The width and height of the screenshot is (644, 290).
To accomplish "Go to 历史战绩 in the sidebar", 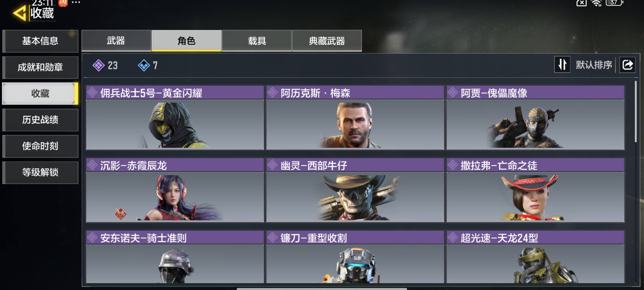I will 40,120.
